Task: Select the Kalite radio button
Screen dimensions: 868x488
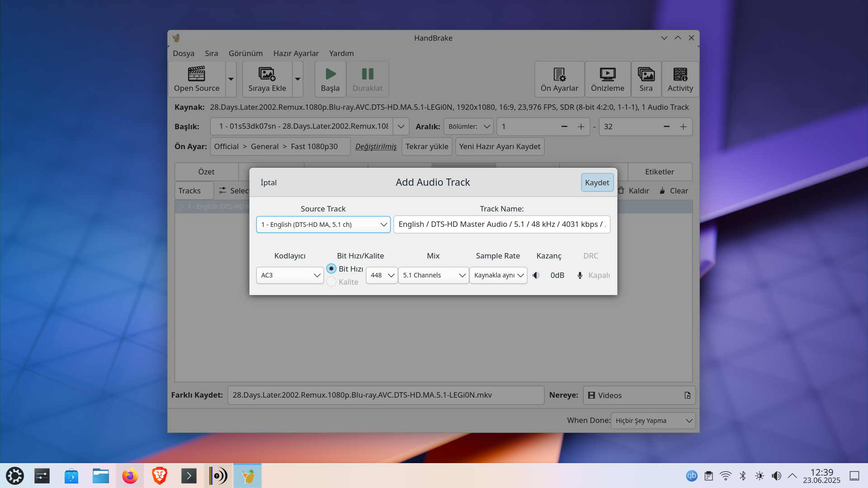Action: pos(331,282)
